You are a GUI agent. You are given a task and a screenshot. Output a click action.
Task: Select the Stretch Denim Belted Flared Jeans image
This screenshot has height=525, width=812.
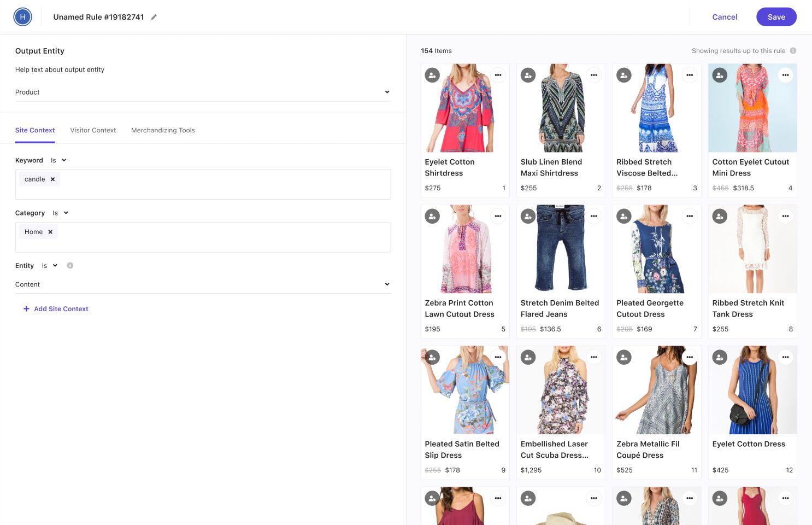(x=561, y=249)
